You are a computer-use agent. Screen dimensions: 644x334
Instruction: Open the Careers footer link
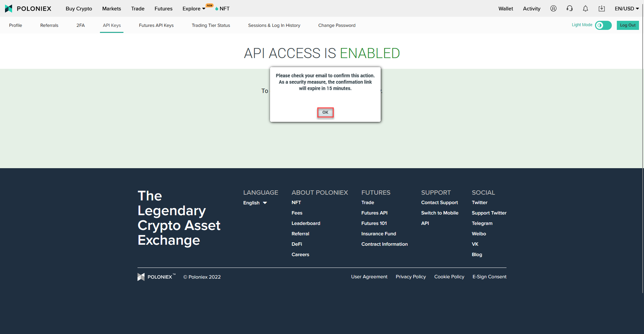(x=300, y=254)
